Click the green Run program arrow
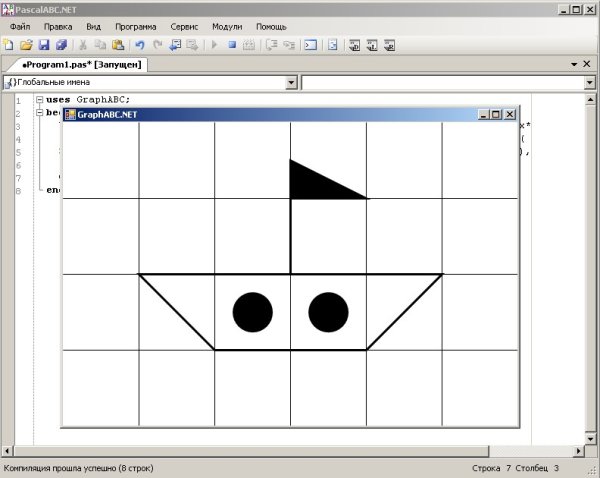The height and width of the screenshot is (478, 600). [214, 45]
